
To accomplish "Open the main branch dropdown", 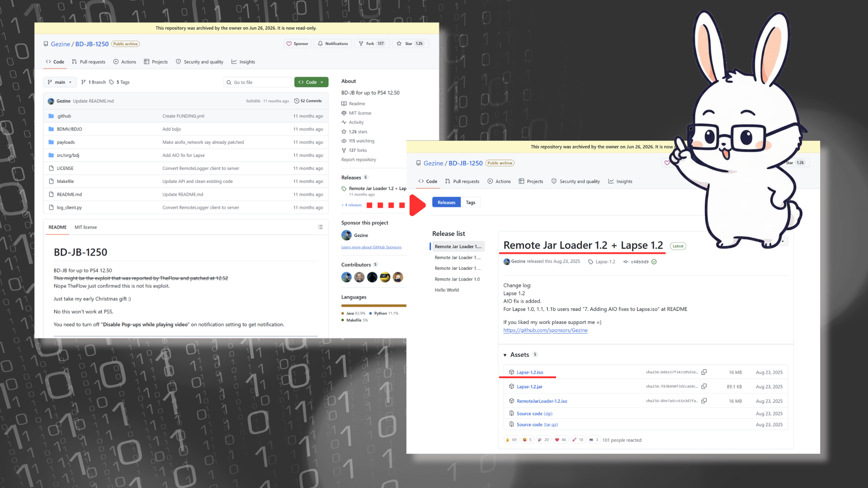I will click(x=60, y=82).
